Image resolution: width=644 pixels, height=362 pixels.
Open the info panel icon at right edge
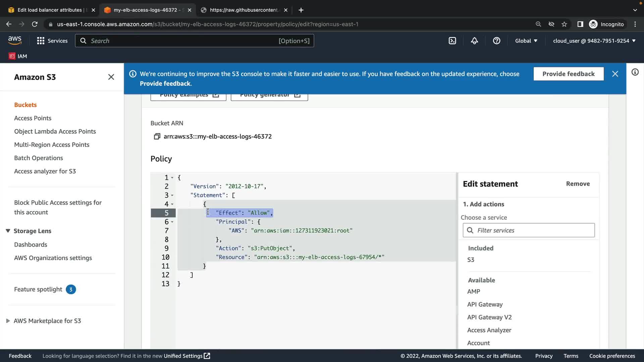tap(635, 72)
